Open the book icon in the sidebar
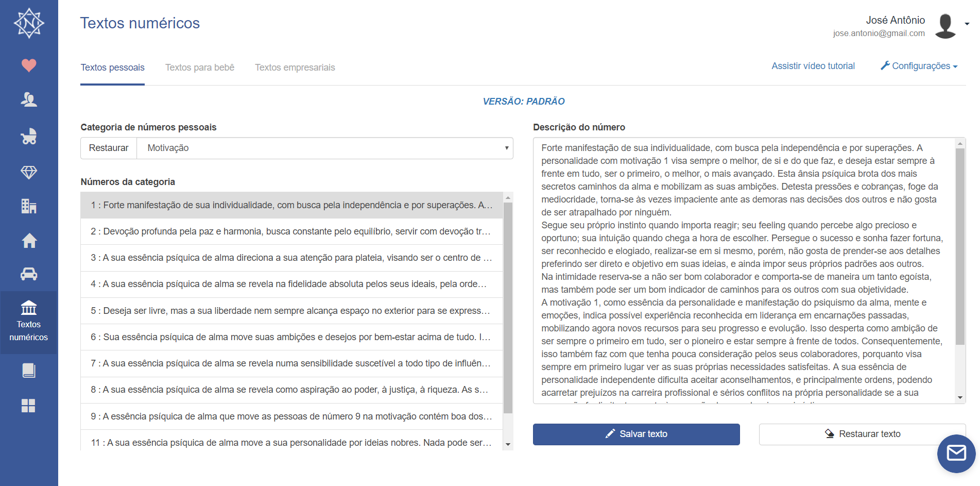This screenshot has width=980, height=486. coord(29,371)
